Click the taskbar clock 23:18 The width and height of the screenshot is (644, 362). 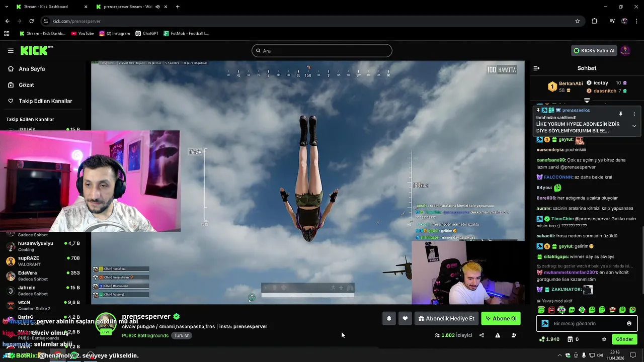click(616, 352)
